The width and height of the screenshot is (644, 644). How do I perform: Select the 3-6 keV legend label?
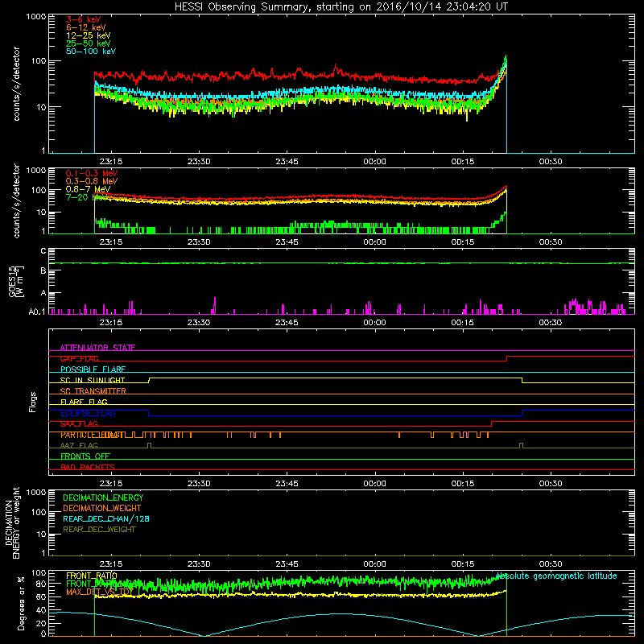(84, 19)
